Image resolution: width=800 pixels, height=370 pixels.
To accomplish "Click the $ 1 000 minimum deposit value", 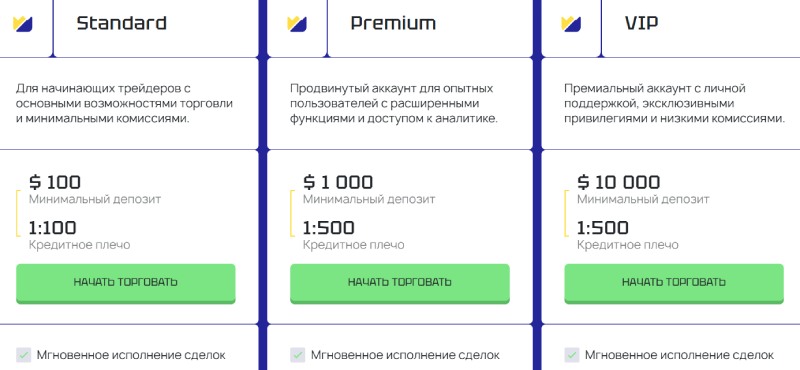I will [x=338, y=182].
